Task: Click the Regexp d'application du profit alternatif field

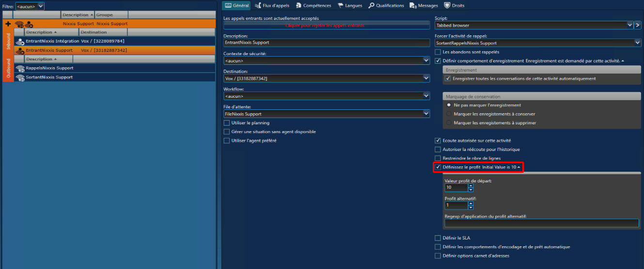Action: click(542, 223)
